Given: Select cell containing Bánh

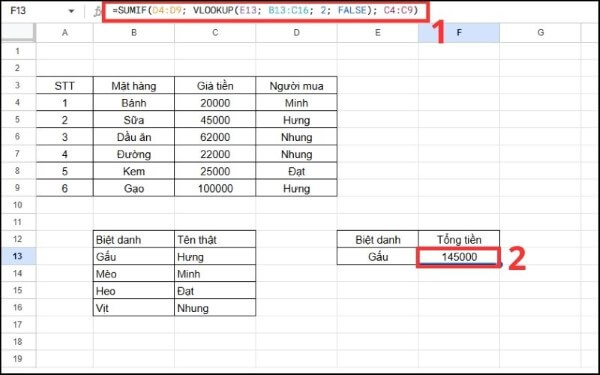Looking at the screenshot, I should [134, 103].
